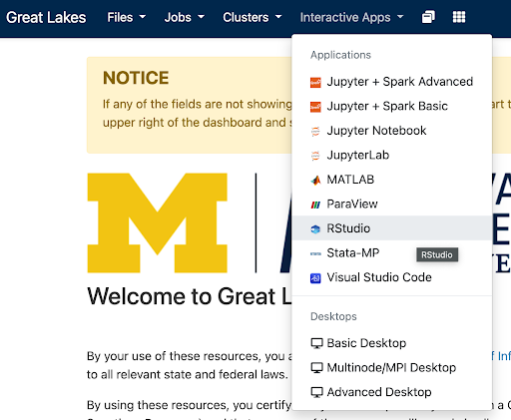The height and width of the screenshot is (420, 511).
Task: Click the ParaView striped icon
Action: coord(315,205)
